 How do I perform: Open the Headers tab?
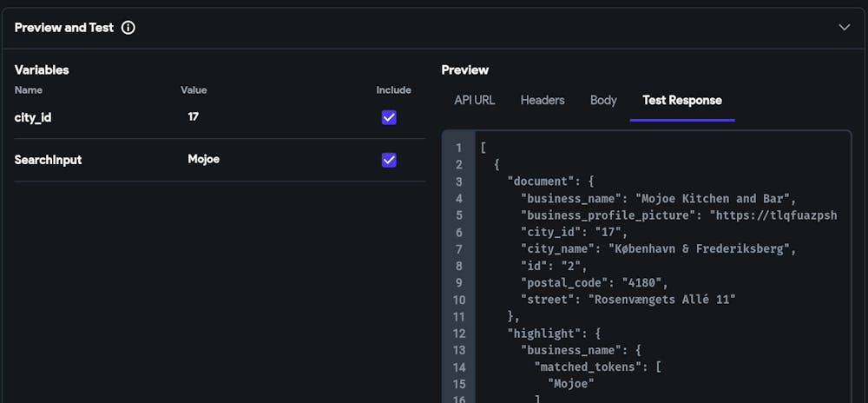(x=542, y=100)
